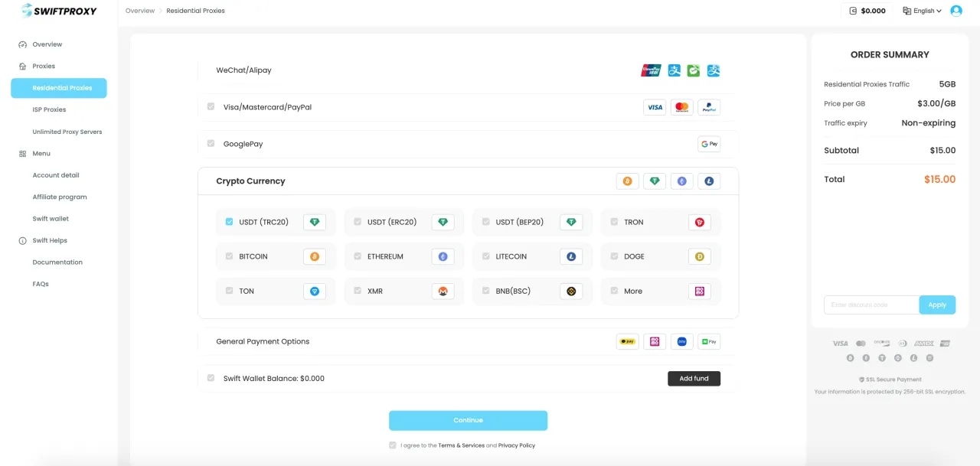Select the USDT (TRC20) checkbox
Image resolution: width=980 pixels, height=466 pixels.
click(x=229, y=222)
